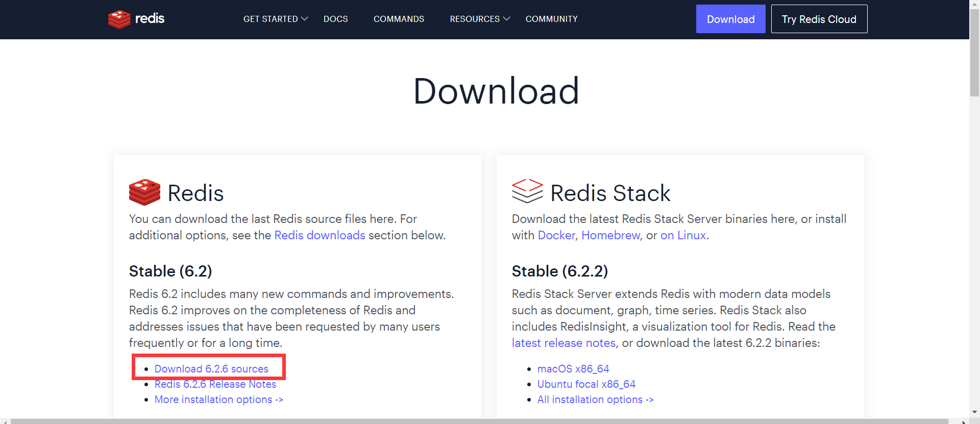This screenshot has width=980, height=424.
Task: Click the horizontal scrollbar at bottom
Action: 479,421
